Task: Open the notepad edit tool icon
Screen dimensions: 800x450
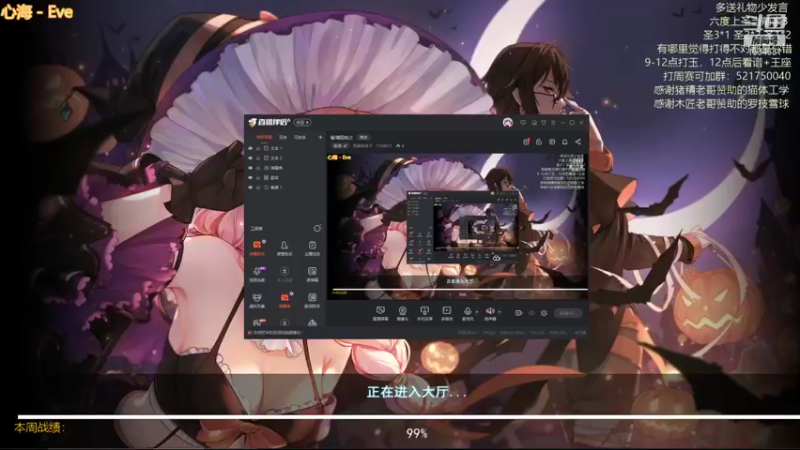Action: point(312,274)
